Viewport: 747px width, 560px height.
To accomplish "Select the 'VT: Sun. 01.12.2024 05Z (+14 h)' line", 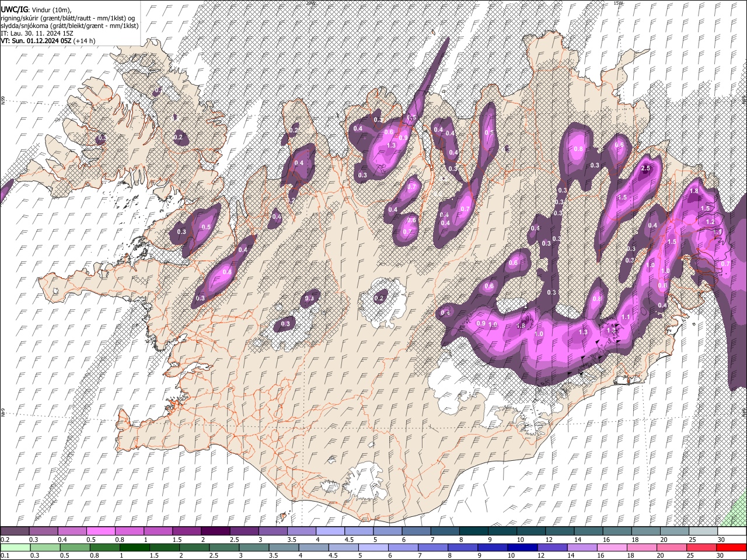I will 48,41.
